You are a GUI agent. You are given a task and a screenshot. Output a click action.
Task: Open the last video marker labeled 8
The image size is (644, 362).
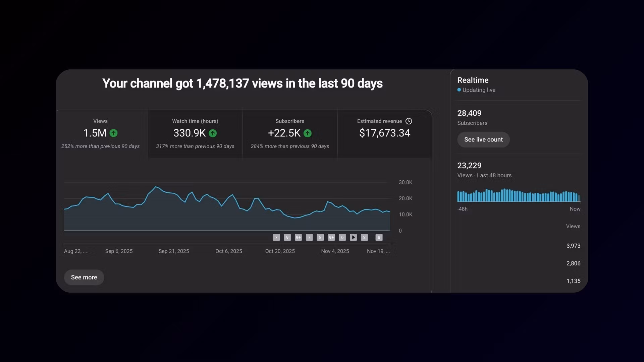379,237
